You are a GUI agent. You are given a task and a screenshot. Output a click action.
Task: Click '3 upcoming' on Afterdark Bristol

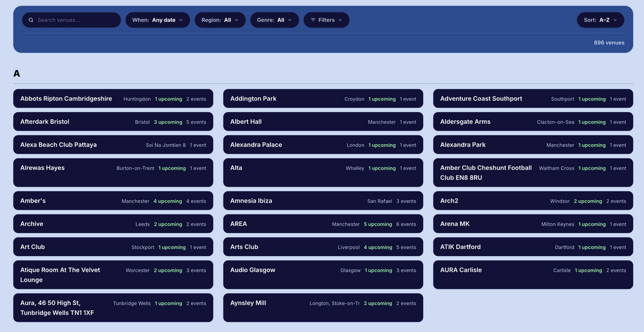pos(168,122)
